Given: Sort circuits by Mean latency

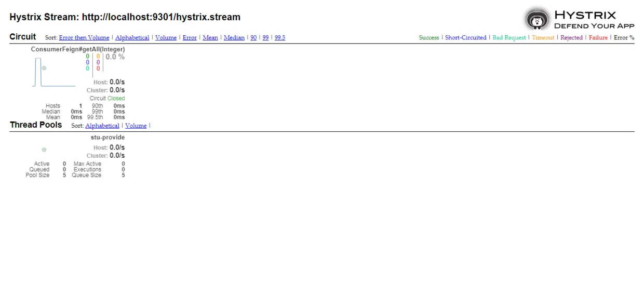Looking at the screenshot, I should (210, 38).
